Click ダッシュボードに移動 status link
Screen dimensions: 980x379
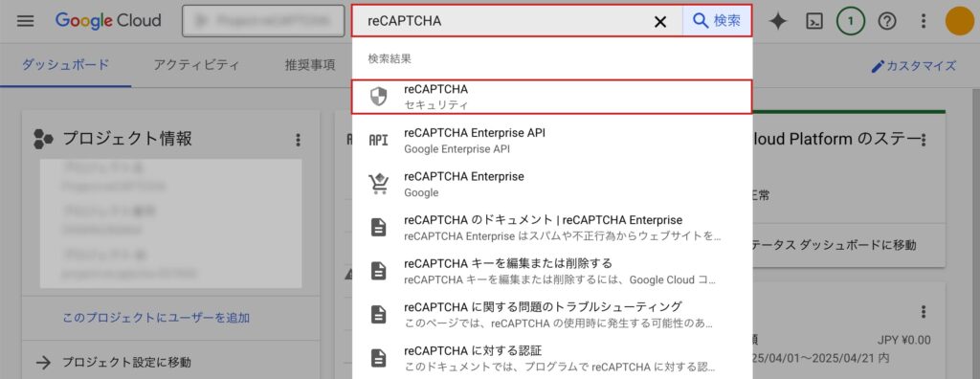coord(835,245)
